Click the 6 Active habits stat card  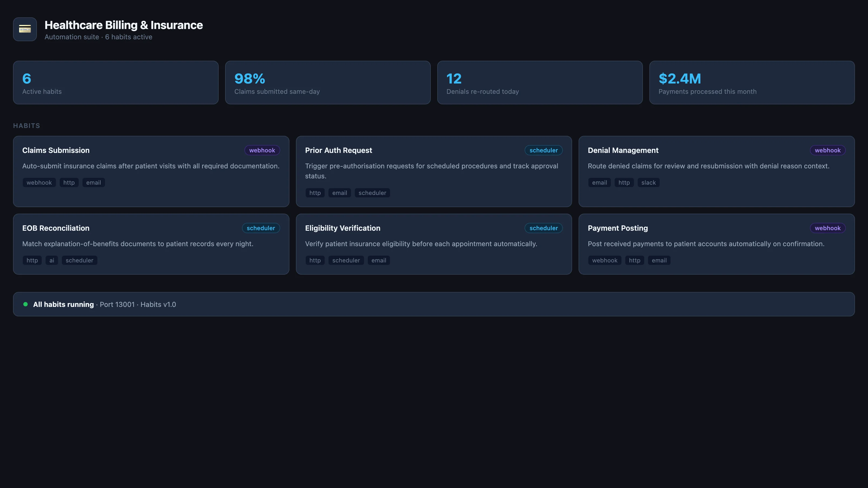tap(116, 82)
